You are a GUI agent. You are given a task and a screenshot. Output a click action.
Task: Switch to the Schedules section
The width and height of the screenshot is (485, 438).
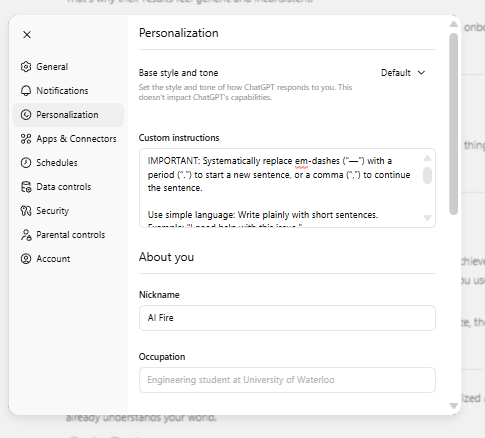coord(68,163)
